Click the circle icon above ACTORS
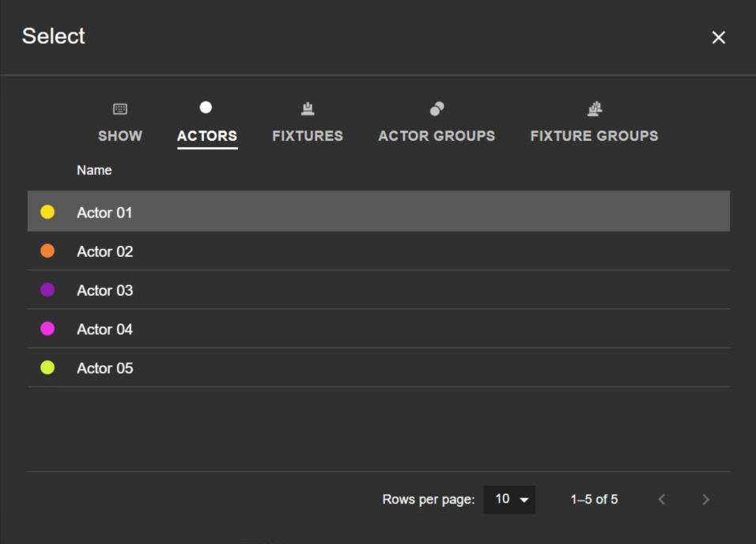The width and height of the screenshot is (756, 544). pos(206,107)
